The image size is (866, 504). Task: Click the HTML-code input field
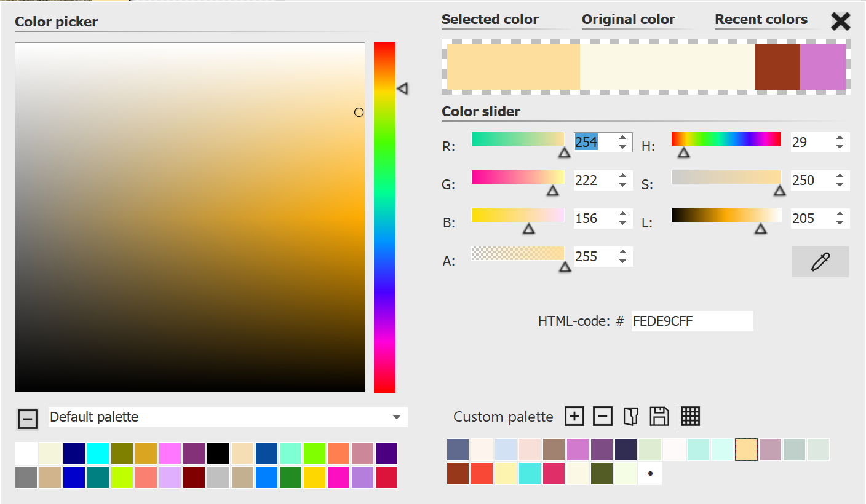[691, 321]
